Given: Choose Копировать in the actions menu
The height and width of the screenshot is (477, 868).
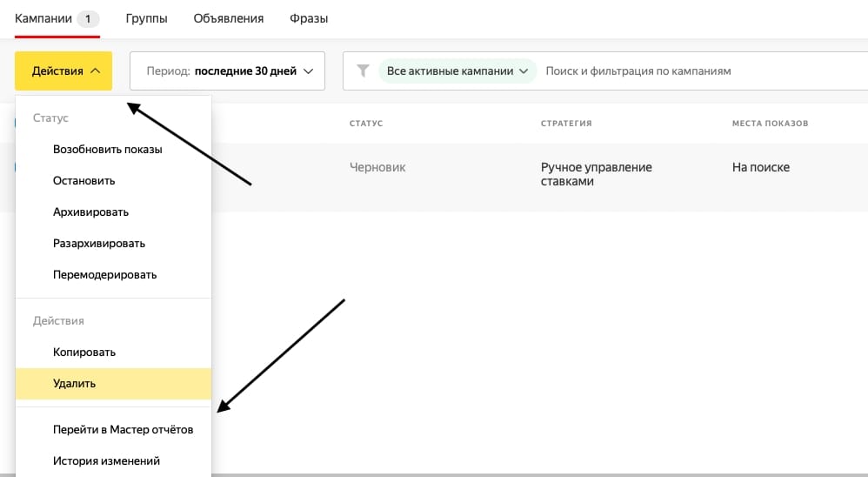Looking at the screenshot, I should pyautogui.click(x=113, y=353).
